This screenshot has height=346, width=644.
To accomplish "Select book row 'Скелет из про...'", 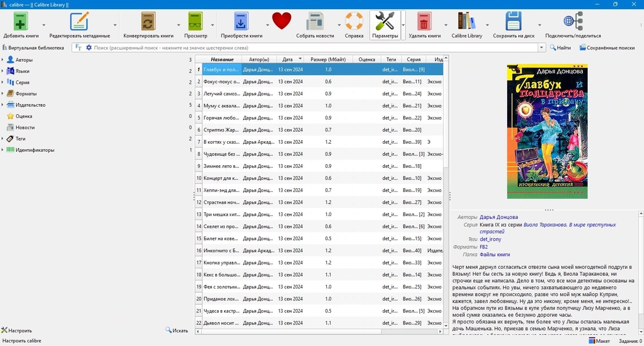I will pos(319,226).
